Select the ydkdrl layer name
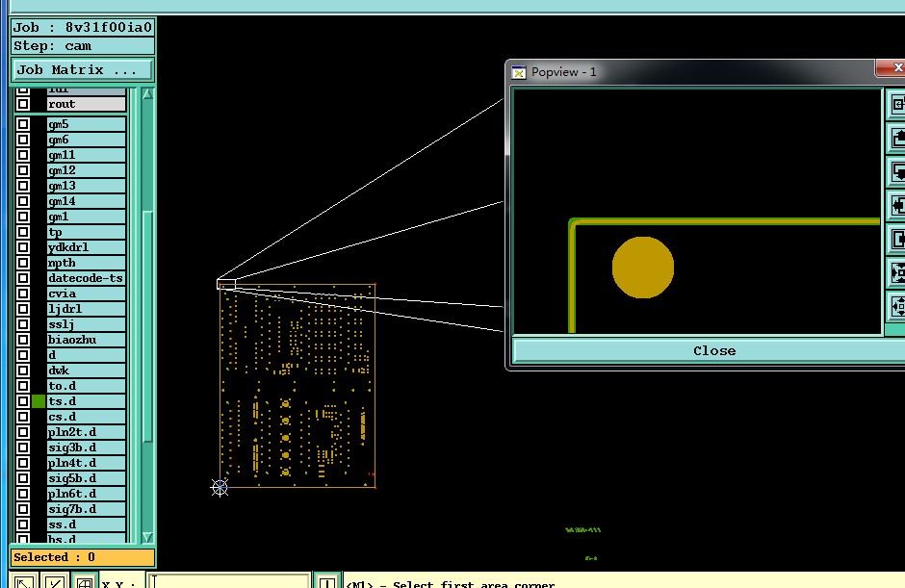 tap(86, 247)
